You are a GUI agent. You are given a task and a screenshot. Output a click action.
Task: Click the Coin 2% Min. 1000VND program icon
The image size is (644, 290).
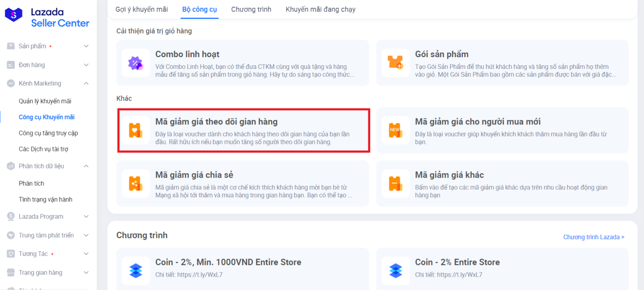(x=136, y=270)
